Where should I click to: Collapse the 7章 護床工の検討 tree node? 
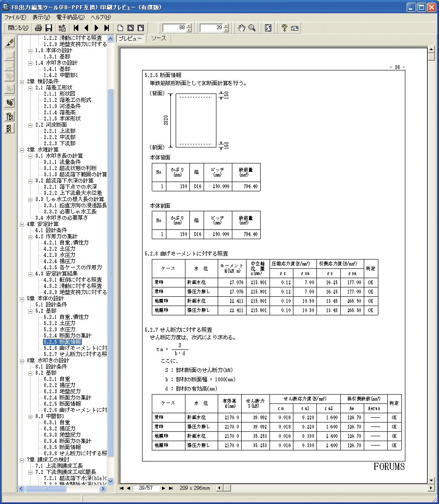(22, 460)
